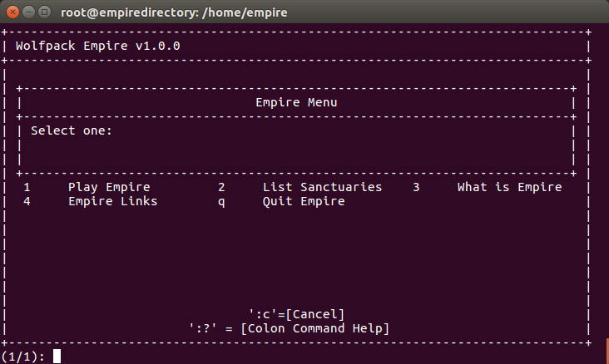Image resolution: width=609 pixels, height=364 pixels.
Task: Click the (1/1): page prompt
Action: pos(23,357)
